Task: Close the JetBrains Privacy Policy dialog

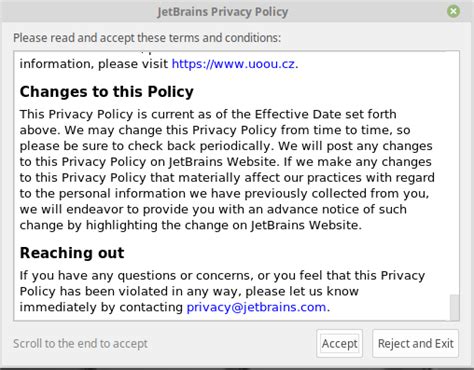Action: coord(453,11)
